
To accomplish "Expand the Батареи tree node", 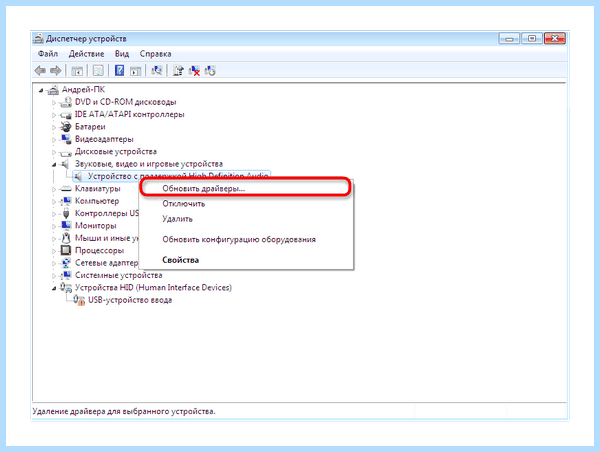I will coord(54,127).
